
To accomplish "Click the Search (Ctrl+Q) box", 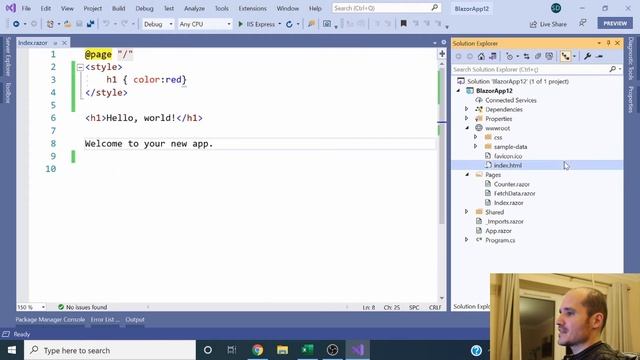I will pos(386,8).
